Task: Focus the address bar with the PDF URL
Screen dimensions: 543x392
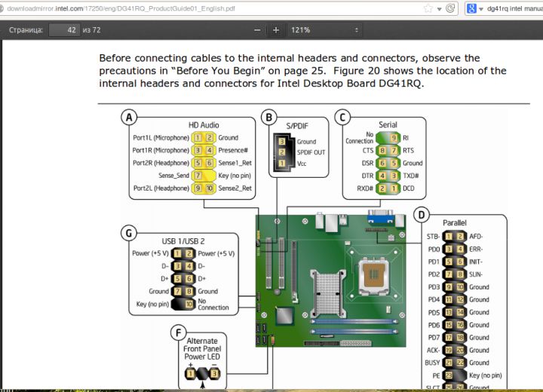Action: [x=211, y=9]
